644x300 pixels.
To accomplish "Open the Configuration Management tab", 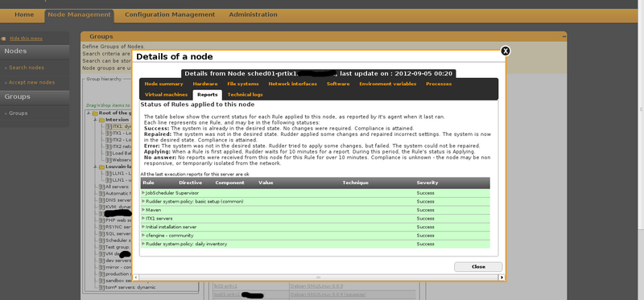I will (170, 14).
